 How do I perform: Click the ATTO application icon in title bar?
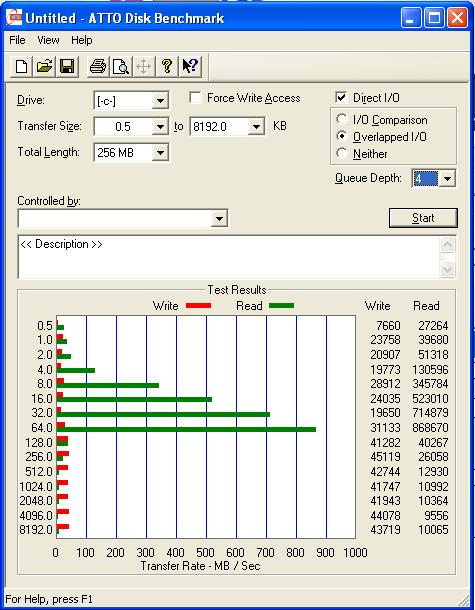(14, 18)
